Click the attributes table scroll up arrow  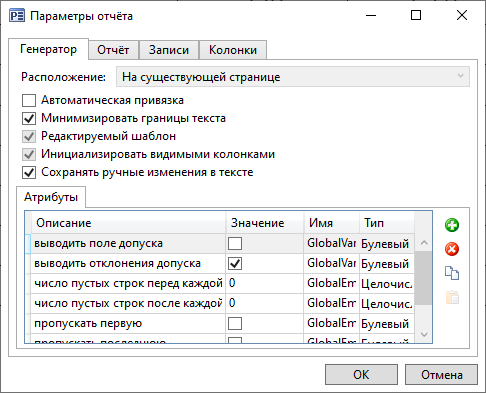(x=424, y=243)
